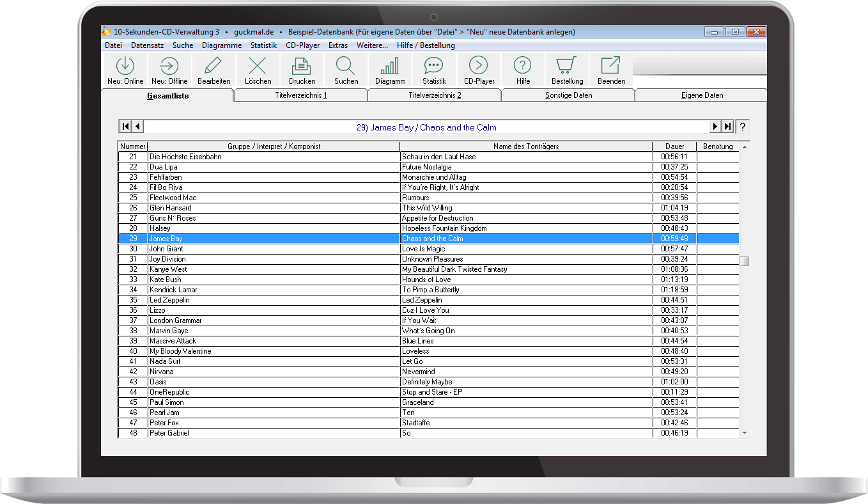Switch to Eigene Daten tab
This screenshot has height=504, width=868.
click(701, 95)
